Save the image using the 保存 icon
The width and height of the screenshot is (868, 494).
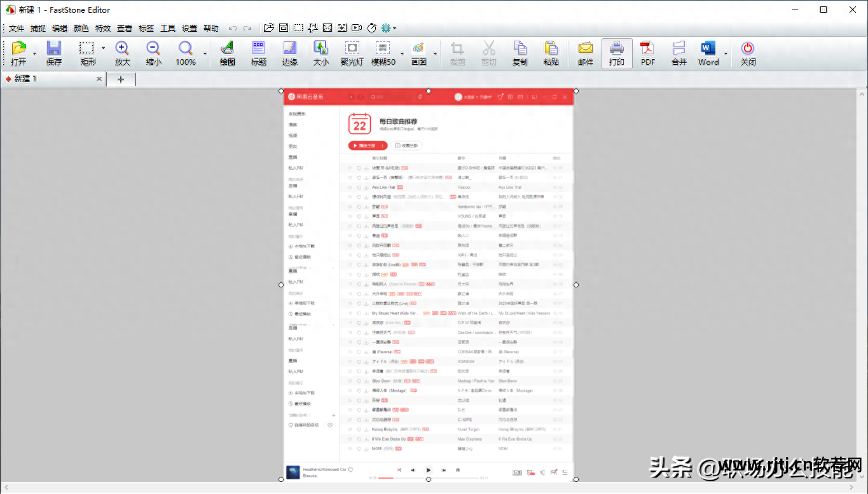[x=53, y=51]
